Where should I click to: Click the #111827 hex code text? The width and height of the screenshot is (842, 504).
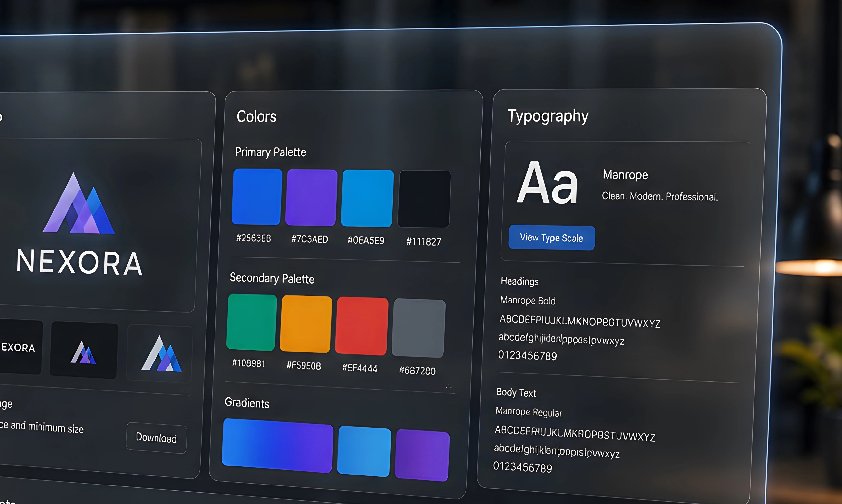[424, 241]
